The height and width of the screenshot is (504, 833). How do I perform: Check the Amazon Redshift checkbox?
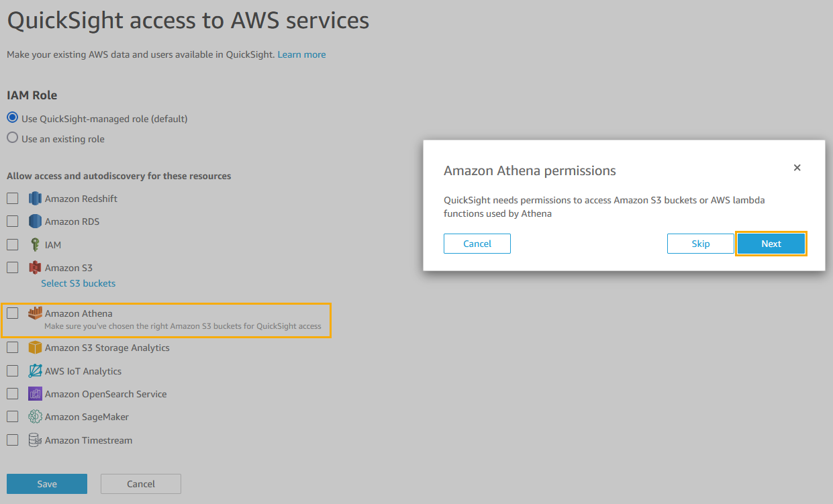pyautogui.click(x=13, y=199)
